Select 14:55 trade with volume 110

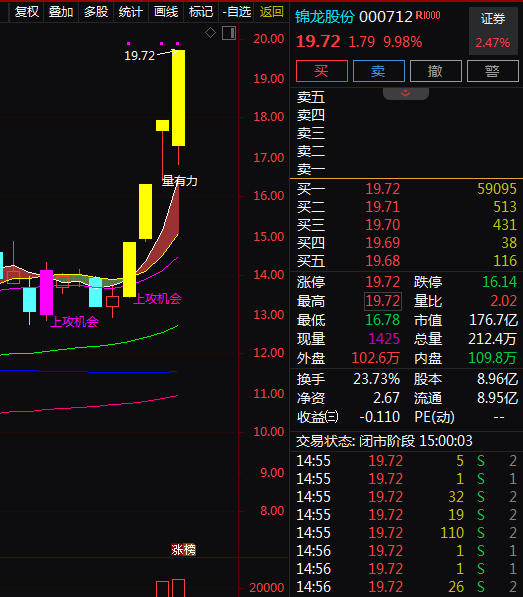coord(406,533)
